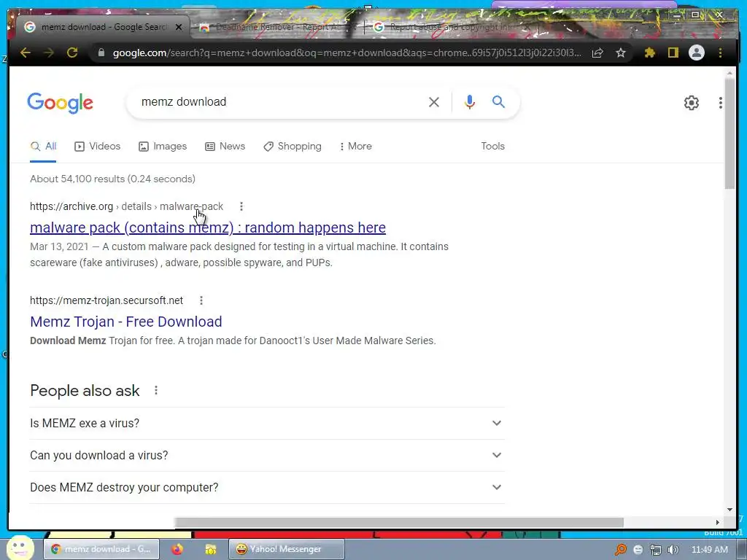Select the memz download Chrome taskbar button

tap(101, 549)
